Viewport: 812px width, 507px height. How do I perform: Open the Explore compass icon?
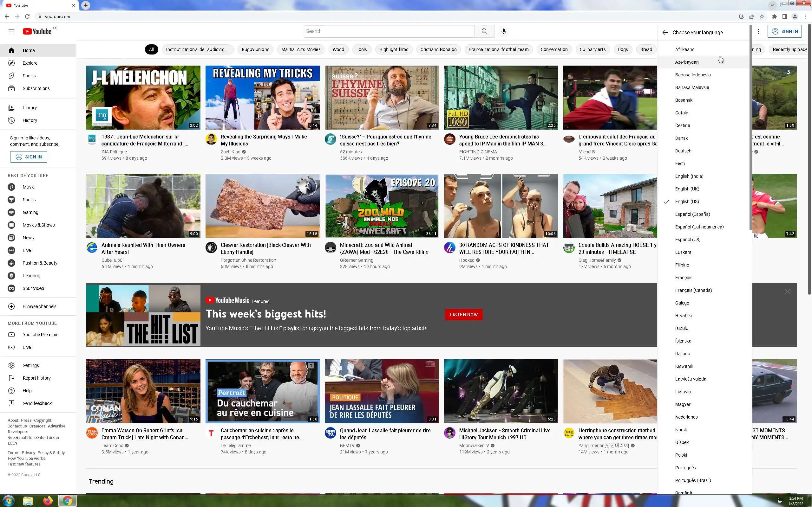pyautogui.click(x=11, y=63)
